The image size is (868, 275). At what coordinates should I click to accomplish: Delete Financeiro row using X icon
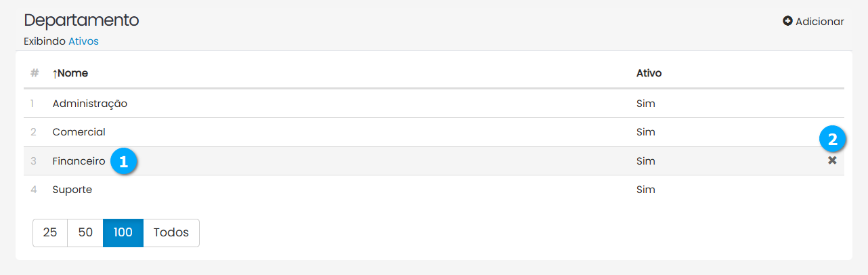[832, 161]
